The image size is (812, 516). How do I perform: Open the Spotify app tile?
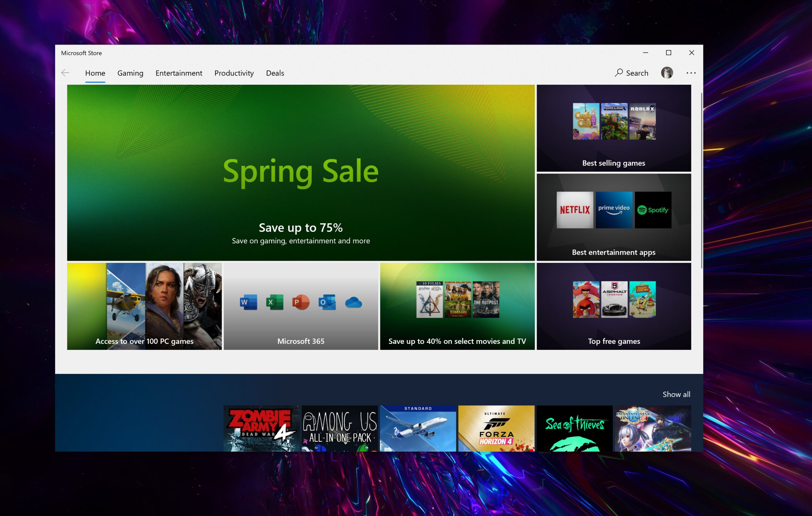tap(653, 210)
